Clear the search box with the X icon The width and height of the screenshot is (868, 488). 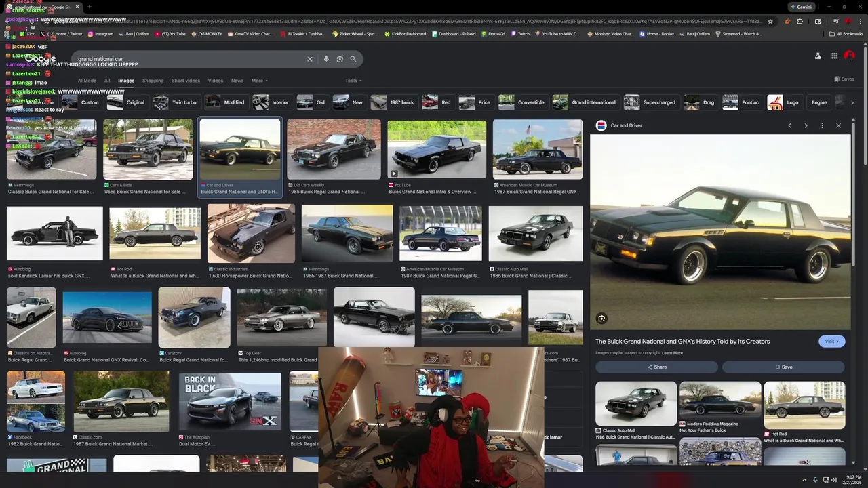coord(310,59)
